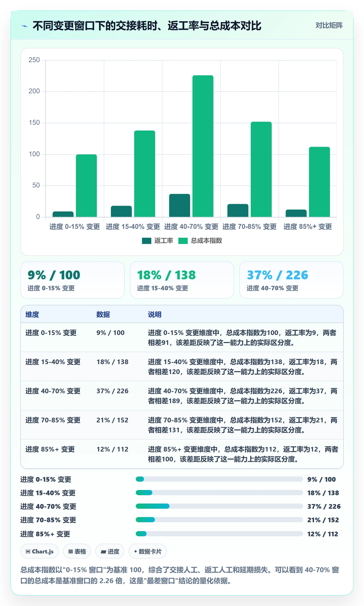The width and height of the screenshot is (364, 606).
Task: Click the 总成本指数 bar for 进度 40-70% 变更
Action: click(203, 146)
